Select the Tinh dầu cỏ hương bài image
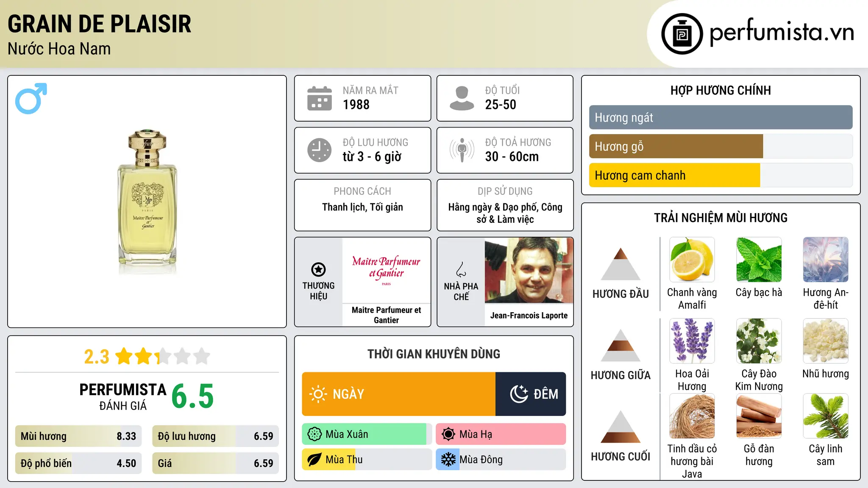 pos(692,416)
